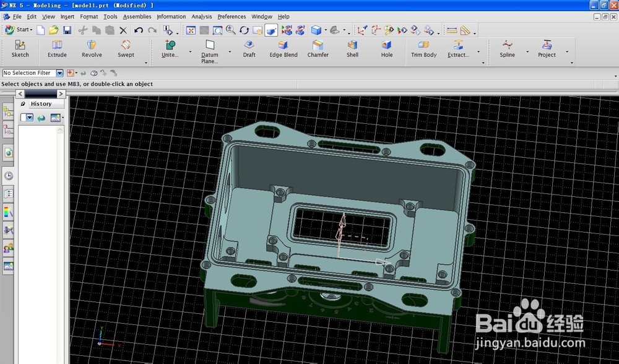Open a file with the folder icon
This screenshot has height=364, width=619.
54,30
